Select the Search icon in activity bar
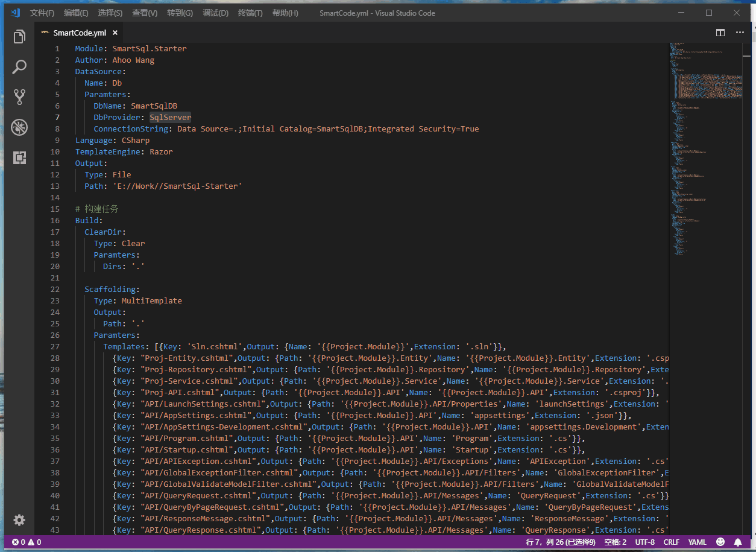The height and width of the screenshot is (552, 756). pyautogui.click(x=19, y=66)
